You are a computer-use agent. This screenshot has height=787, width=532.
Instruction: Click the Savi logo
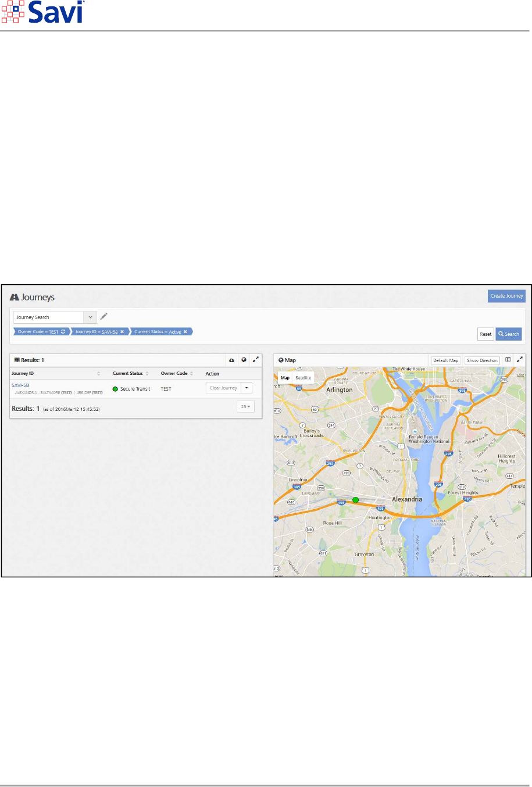[x=43, y=12]
